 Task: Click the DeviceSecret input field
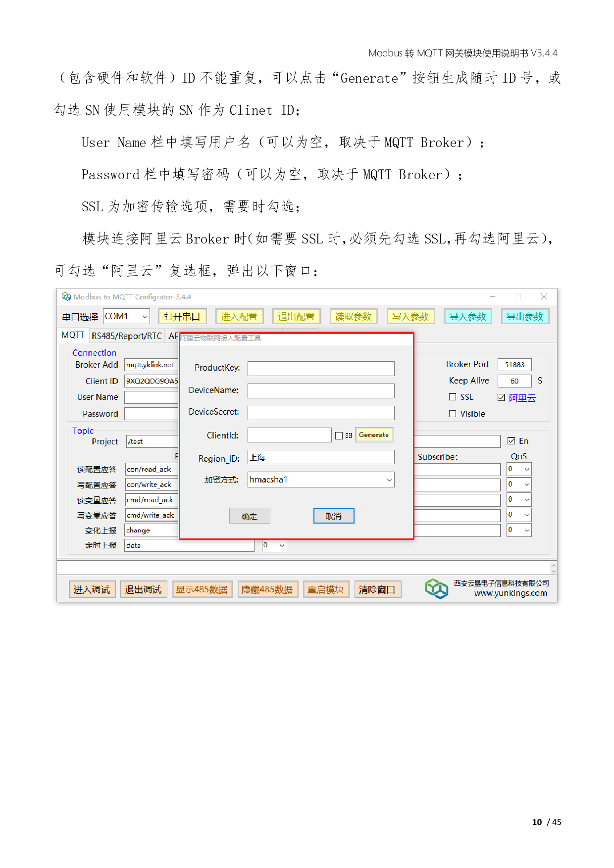click(321, 413)
